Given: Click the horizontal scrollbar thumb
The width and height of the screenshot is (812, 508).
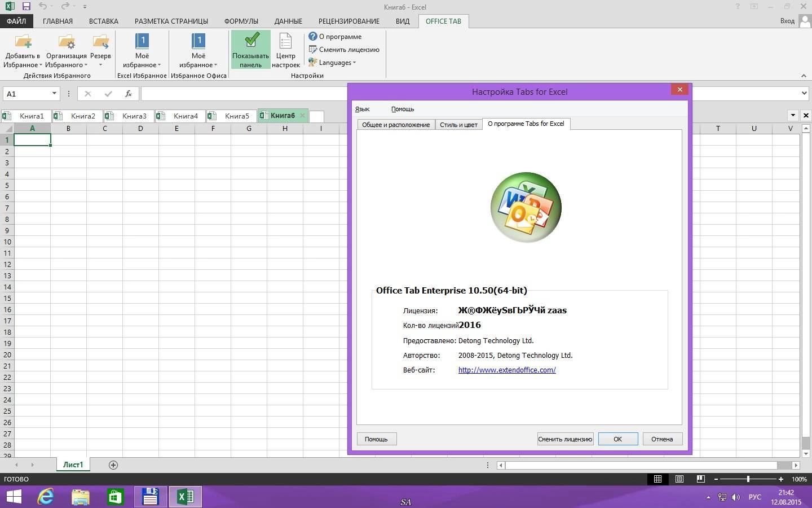Looking at the screenshot, I should [x=641, y=465].
